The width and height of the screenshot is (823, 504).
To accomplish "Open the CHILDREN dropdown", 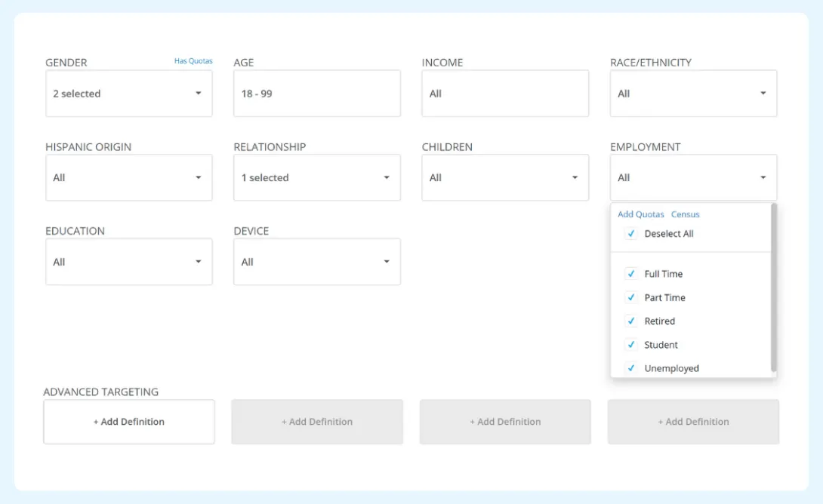I will (x=504, y=177).
